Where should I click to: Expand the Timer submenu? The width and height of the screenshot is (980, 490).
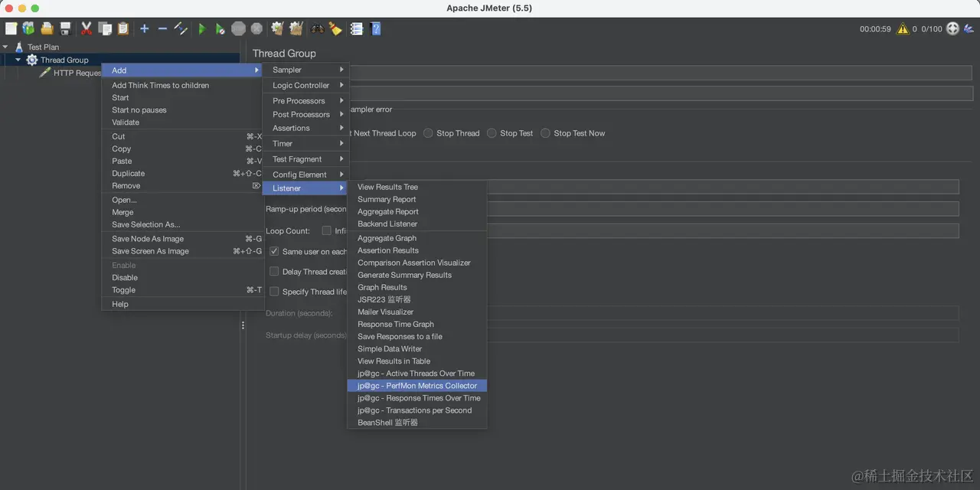tap(306, 143)
